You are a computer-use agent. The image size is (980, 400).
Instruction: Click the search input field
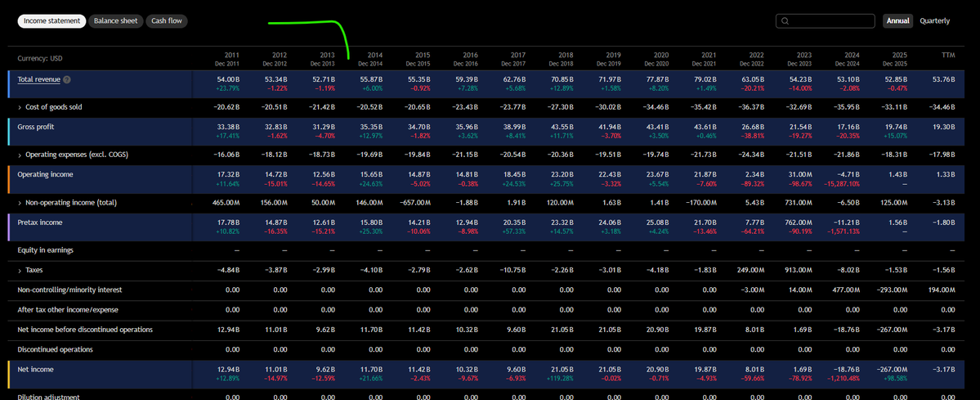click(825, 20)
